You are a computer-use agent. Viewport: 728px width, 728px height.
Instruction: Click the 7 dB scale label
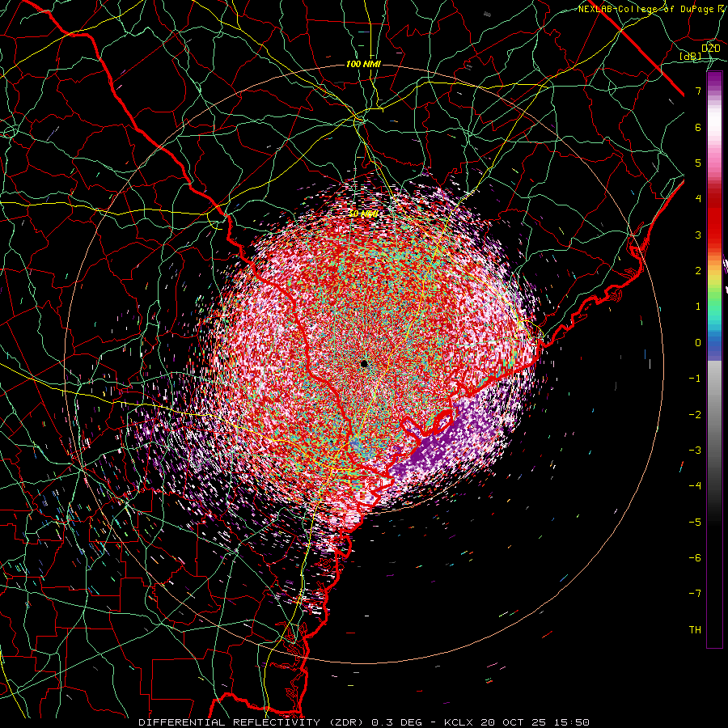point(698,91)
